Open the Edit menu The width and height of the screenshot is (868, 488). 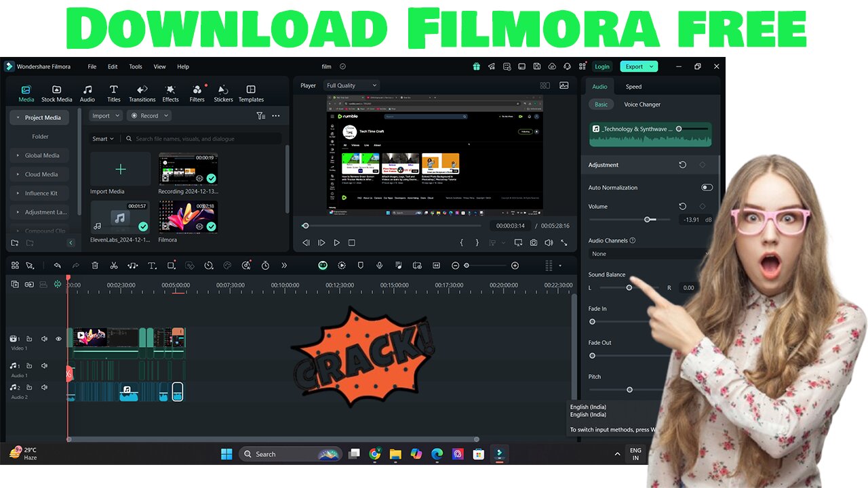click(113, 66)
